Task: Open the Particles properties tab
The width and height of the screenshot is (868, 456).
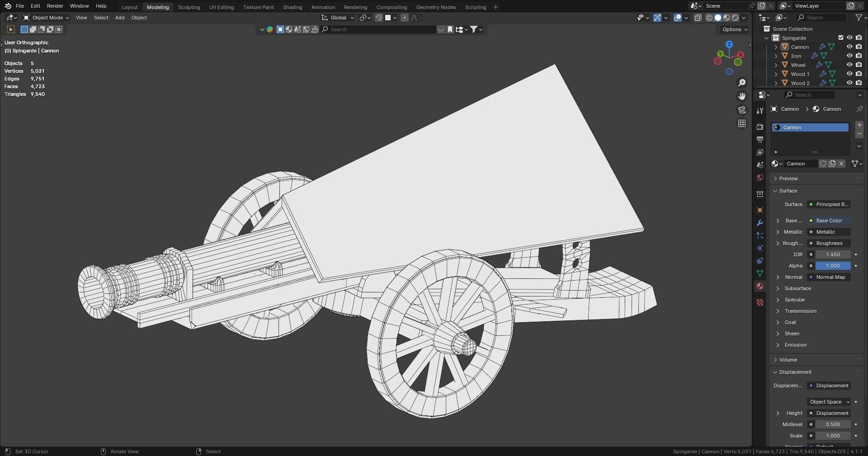Action: tap(760, 235)
